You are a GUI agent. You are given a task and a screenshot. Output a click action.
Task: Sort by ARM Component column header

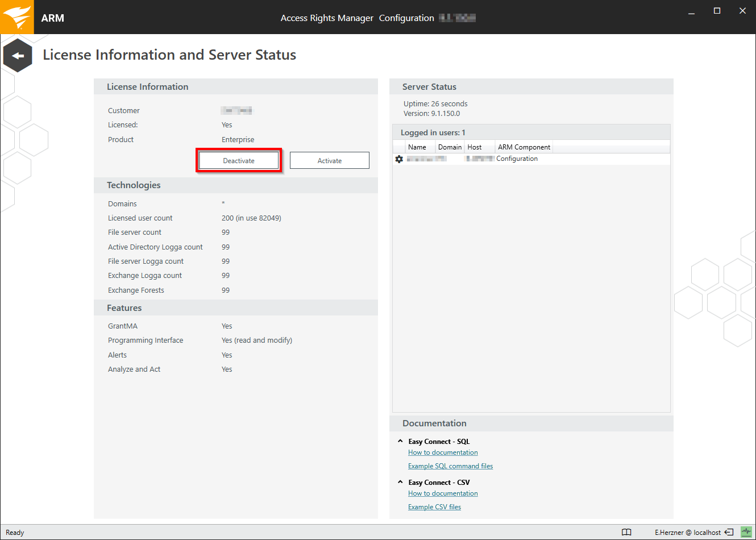pyautogui.click(x=524, y=147)
